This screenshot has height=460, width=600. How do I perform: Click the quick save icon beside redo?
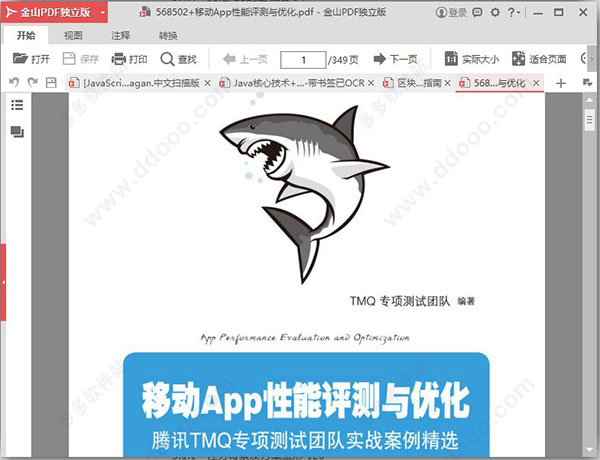tap(51, 82)
